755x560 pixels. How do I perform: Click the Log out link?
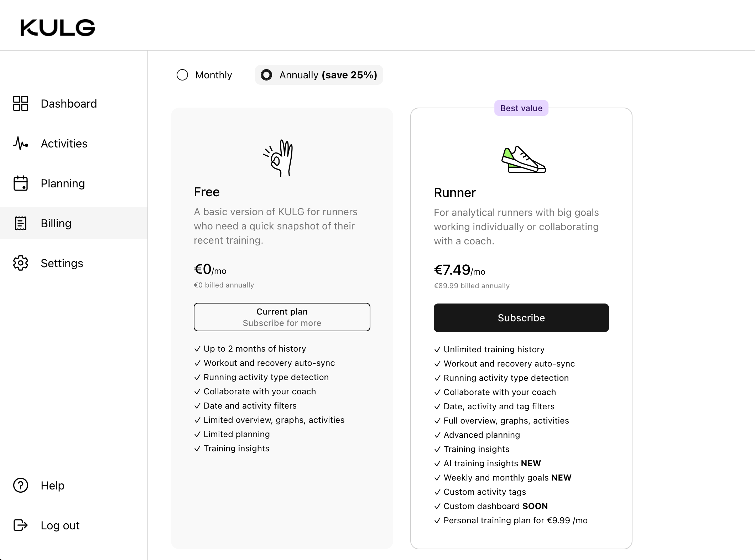(60, 525)
